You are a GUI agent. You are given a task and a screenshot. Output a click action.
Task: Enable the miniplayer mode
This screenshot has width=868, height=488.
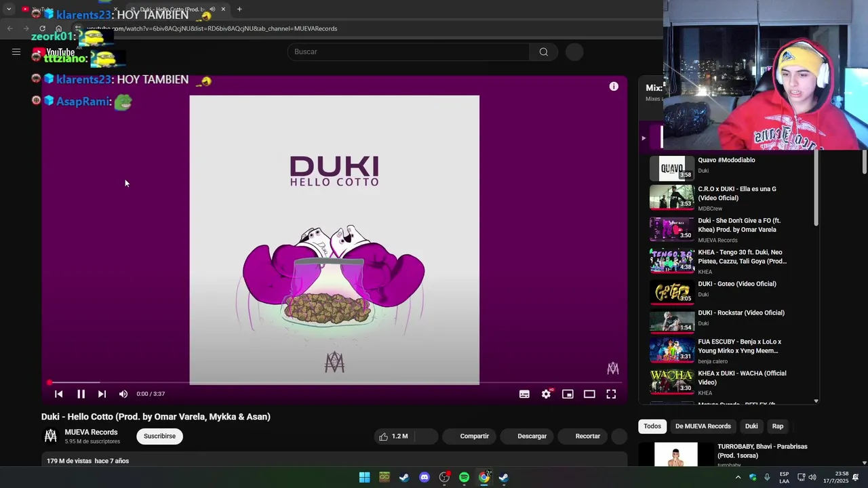tap(568, 394)
